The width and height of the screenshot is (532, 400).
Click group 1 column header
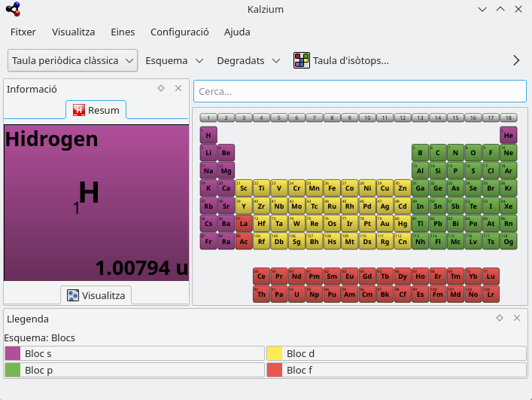pyautogui.click(x=208, y=118)
